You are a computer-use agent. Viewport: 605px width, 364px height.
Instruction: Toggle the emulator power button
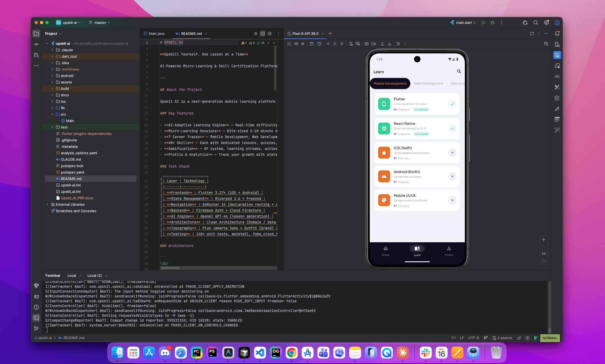pos(289,44)
